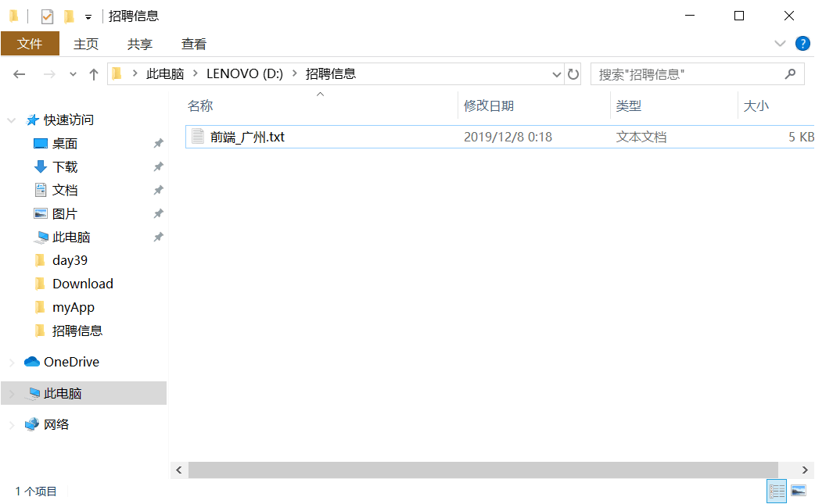This screenshot has height=504, width=815.
Task: Click 招聘信息 segment in address bar
Action: point(331,73)
